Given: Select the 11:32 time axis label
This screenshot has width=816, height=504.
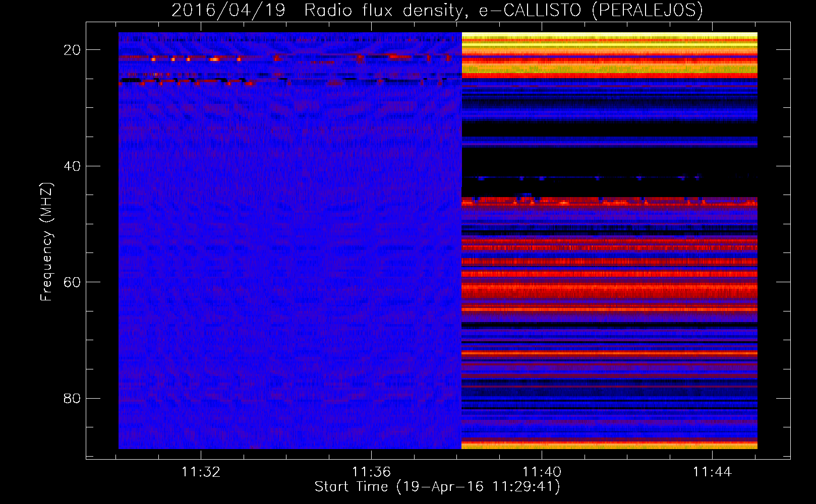Looking at the screenshot, I should tap(201, 472).
